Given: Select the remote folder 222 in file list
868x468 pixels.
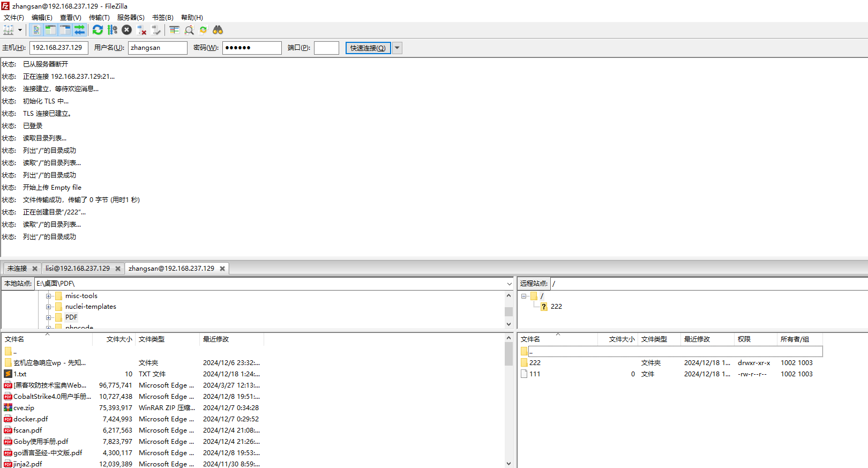Looking at the screenshot, I should [535, 363].
